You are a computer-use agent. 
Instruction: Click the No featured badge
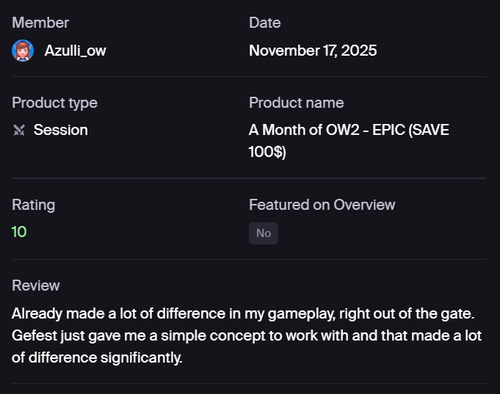tap(263, 233)
